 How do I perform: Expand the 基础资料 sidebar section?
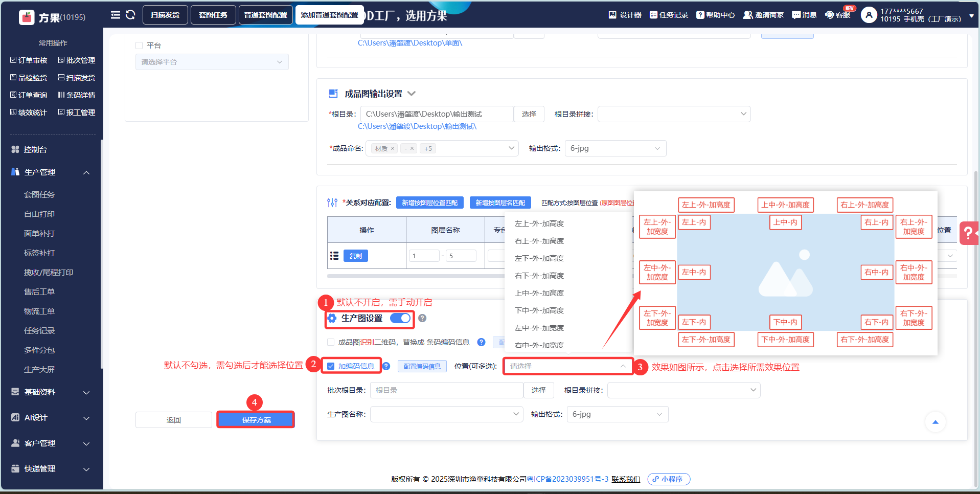[86, 392]
